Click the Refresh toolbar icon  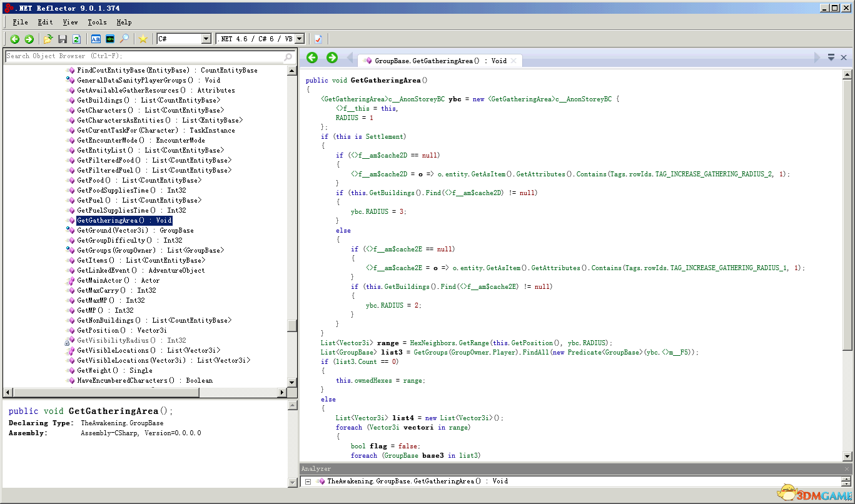pos(76,39)
